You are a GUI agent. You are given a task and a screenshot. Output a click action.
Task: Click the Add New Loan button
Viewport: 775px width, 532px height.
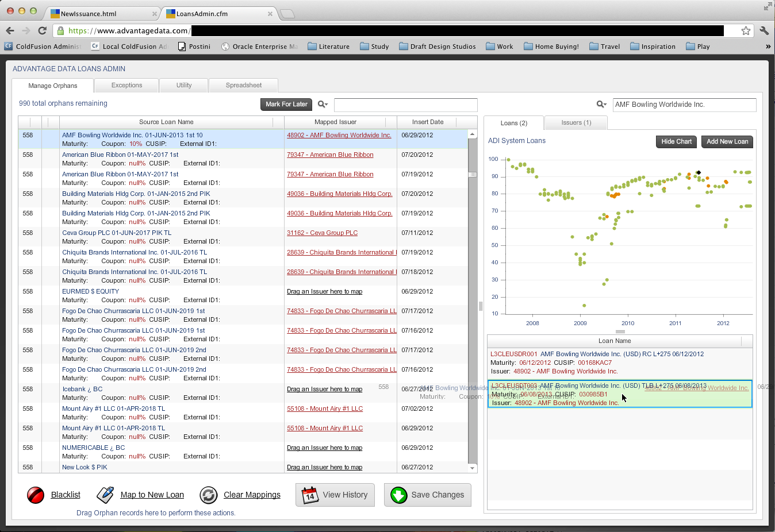(727, 141)
